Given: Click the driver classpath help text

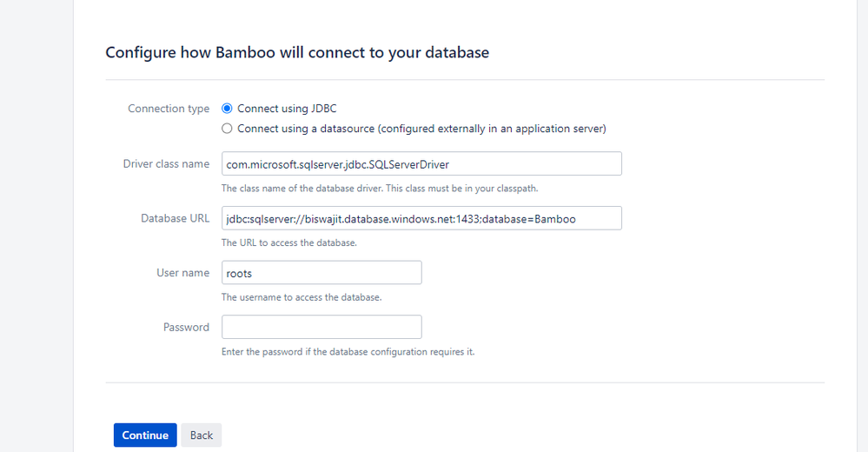Looking at the screenshot, I should tap(386, 188).
